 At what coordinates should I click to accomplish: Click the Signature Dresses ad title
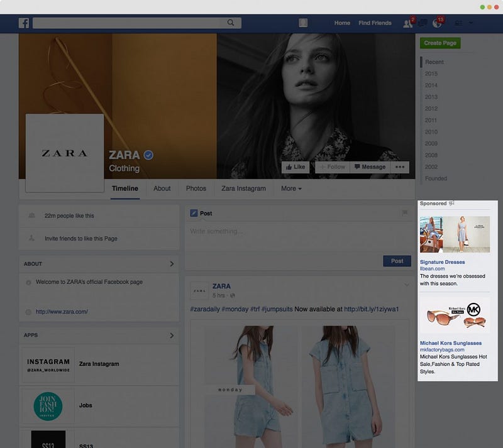coord(443,262)
